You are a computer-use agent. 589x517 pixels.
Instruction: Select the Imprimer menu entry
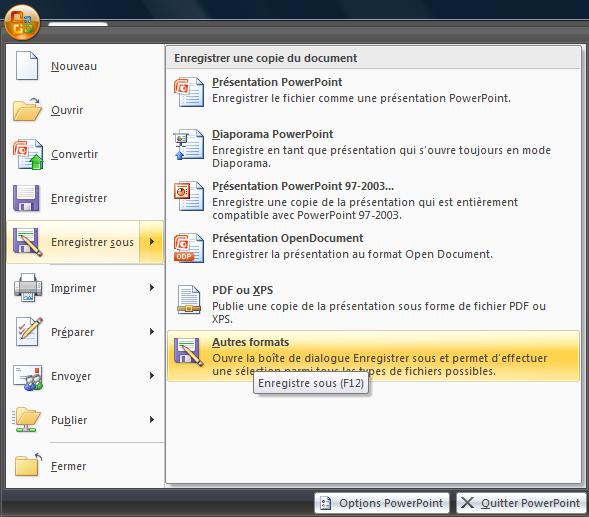(85, 288)
